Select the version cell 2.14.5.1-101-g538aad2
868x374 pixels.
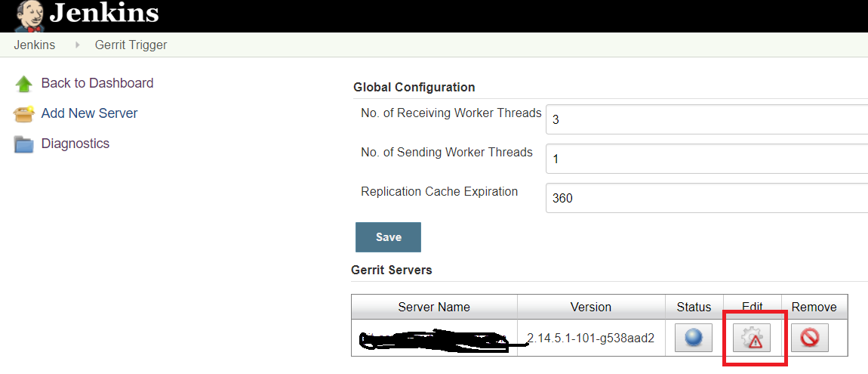[x=591, y=338]
